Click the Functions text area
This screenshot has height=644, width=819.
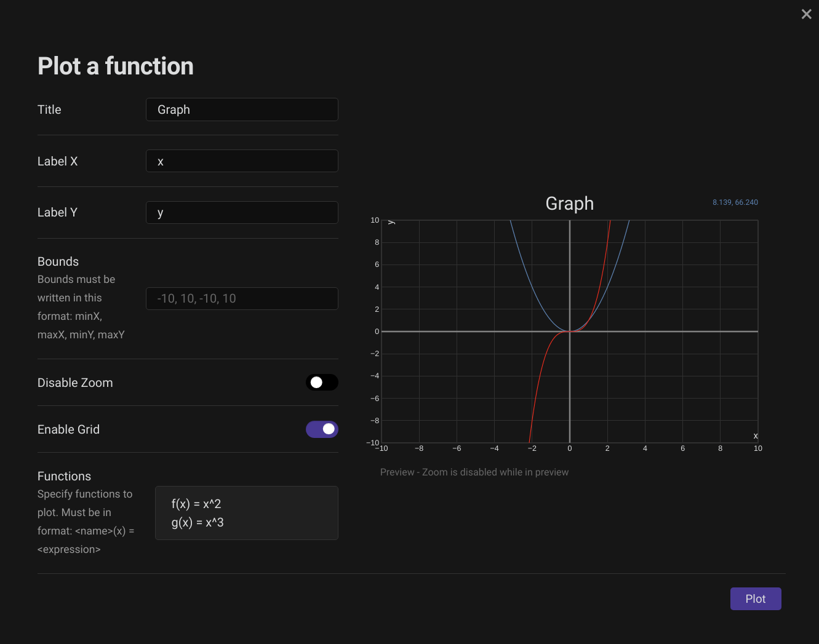246,512
